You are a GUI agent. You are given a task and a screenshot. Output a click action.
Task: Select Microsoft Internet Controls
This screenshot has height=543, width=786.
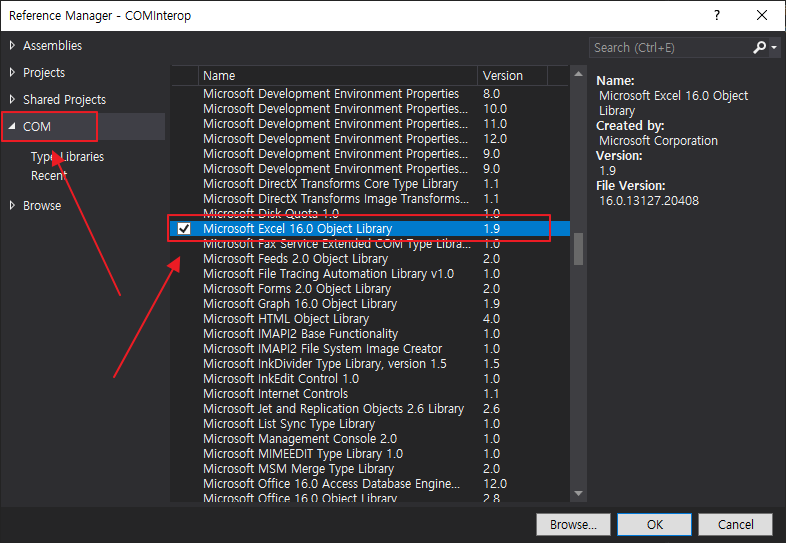369,394
